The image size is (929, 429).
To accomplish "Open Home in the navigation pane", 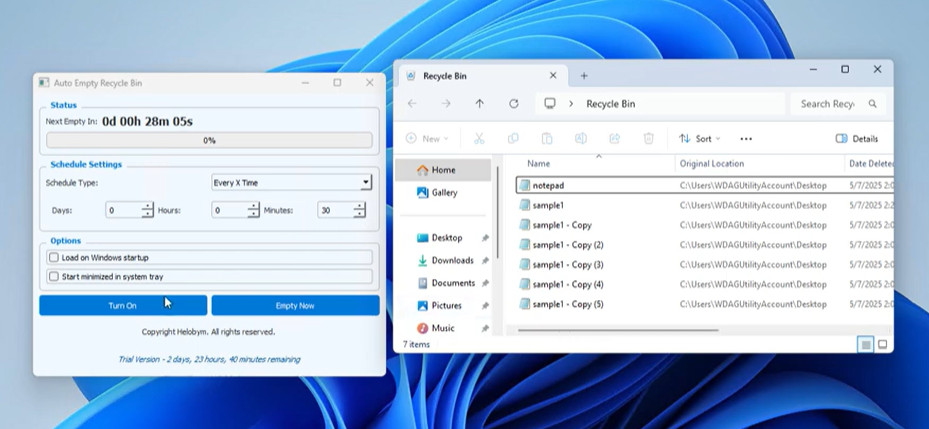I will coord(443,170).
